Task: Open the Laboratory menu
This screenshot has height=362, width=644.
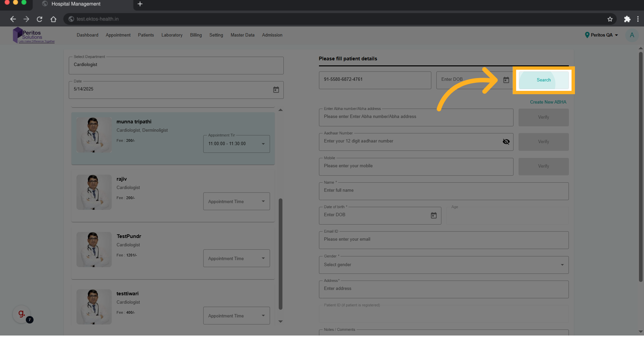Action: [172, 35]
